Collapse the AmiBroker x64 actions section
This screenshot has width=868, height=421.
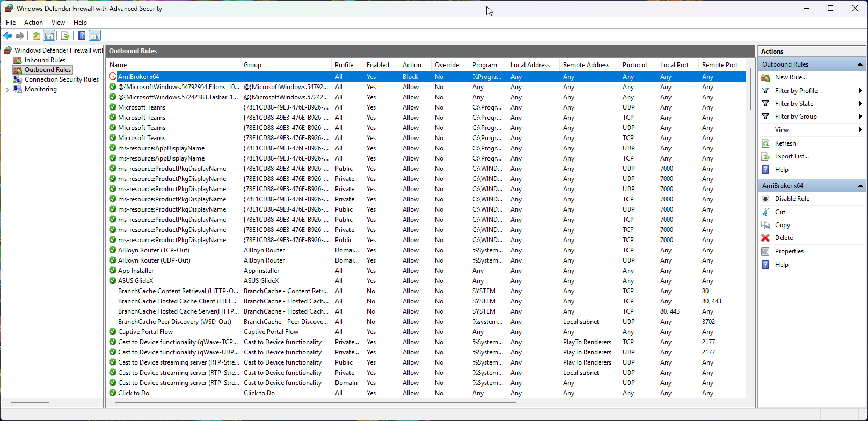point(860,186)
